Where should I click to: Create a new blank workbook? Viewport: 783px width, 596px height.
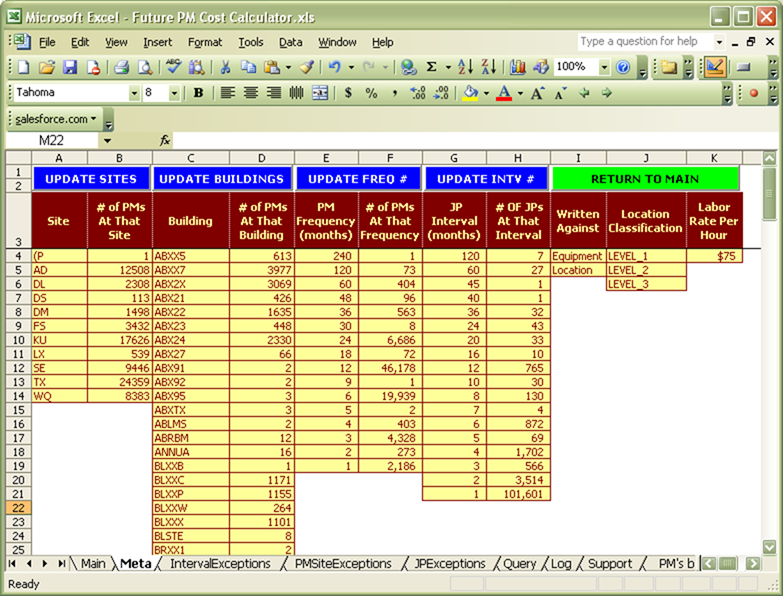tap(23, 66)
